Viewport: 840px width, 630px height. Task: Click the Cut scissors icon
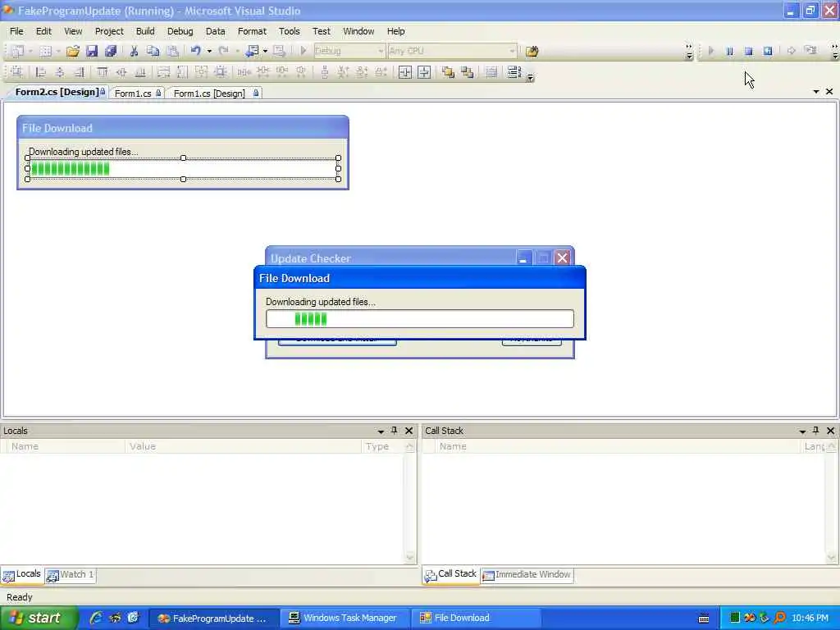[134, 51]
